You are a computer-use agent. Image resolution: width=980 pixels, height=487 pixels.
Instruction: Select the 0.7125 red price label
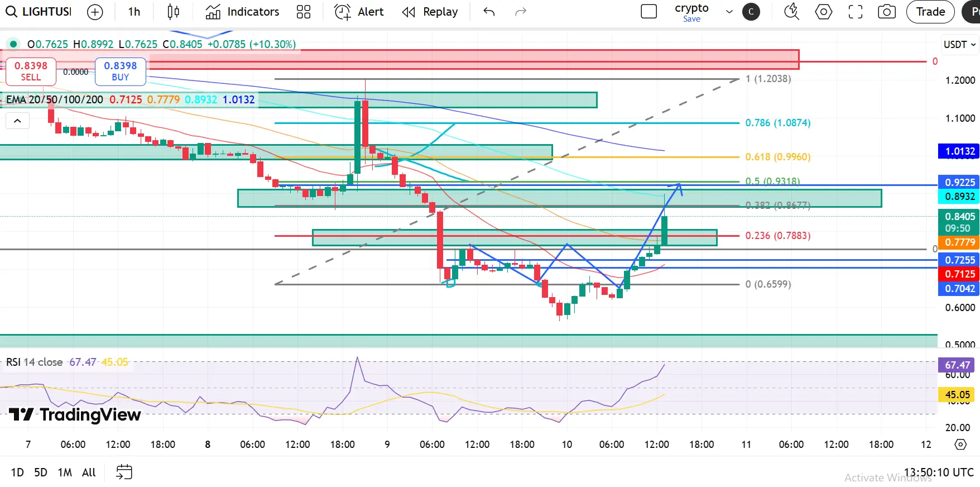pos(959,274)
